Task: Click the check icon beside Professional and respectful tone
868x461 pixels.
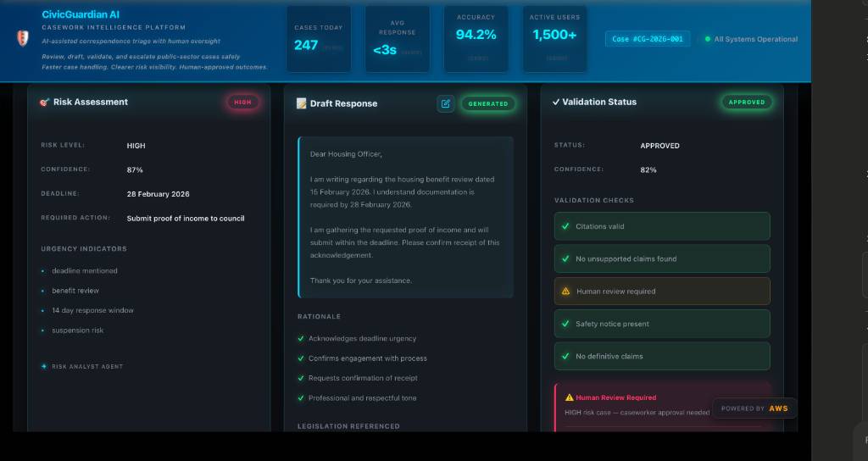Action: pos(301,398)
